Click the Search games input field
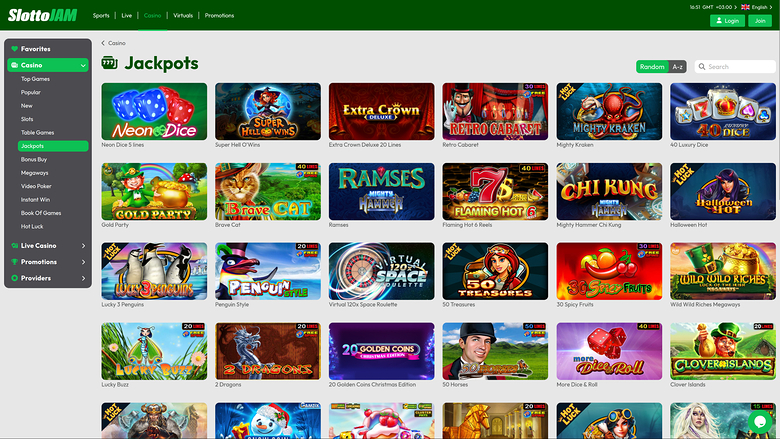Viewport: 780px width, 439px height. (x=735, y=67)
